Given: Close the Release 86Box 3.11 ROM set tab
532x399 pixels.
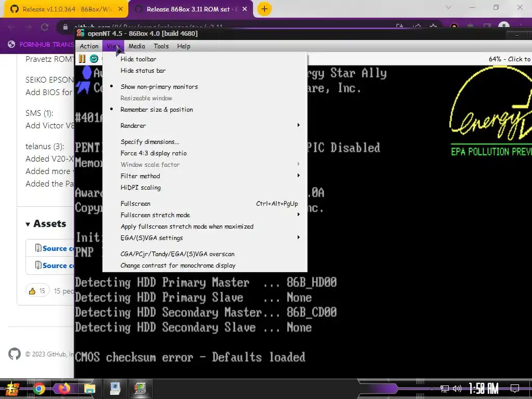Looking at the screenshot, I should coord(245,9).
